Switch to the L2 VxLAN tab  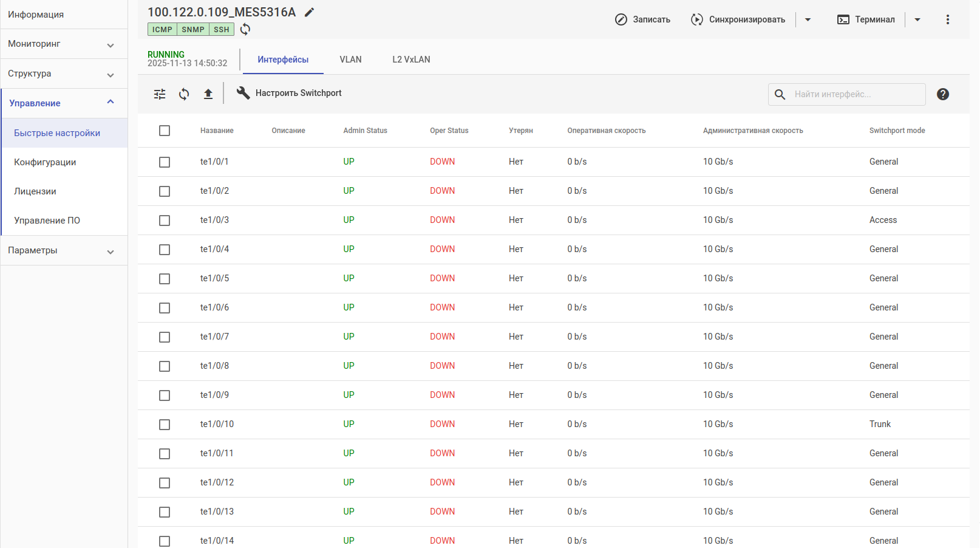[411, 60]
